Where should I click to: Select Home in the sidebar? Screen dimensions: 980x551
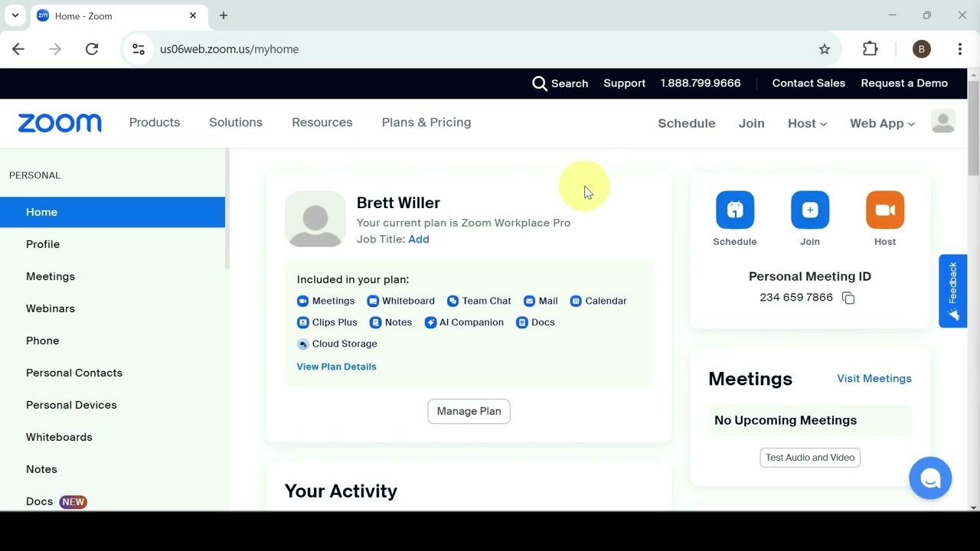click(113, 212)
